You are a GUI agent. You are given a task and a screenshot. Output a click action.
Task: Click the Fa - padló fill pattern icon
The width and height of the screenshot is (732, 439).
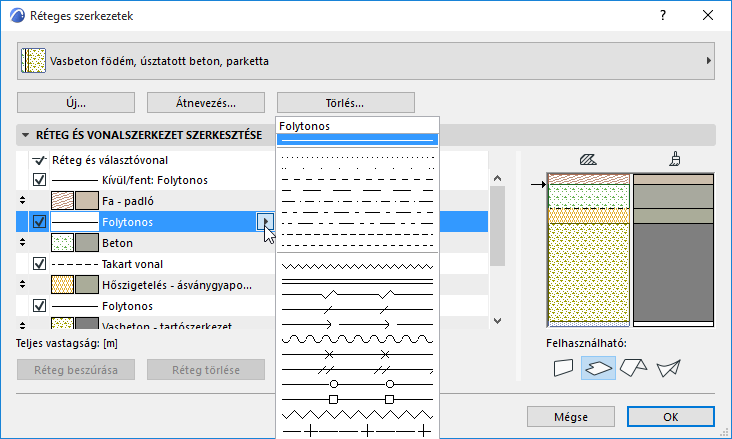(x=63, y=200)
